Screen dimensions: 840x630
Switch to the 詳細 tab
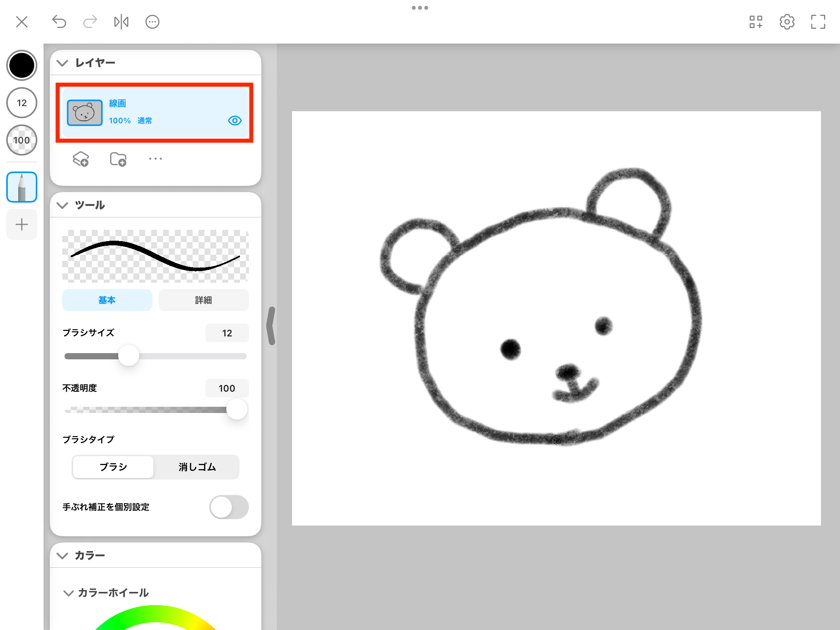pyautogui.click(x=203, y=300)
